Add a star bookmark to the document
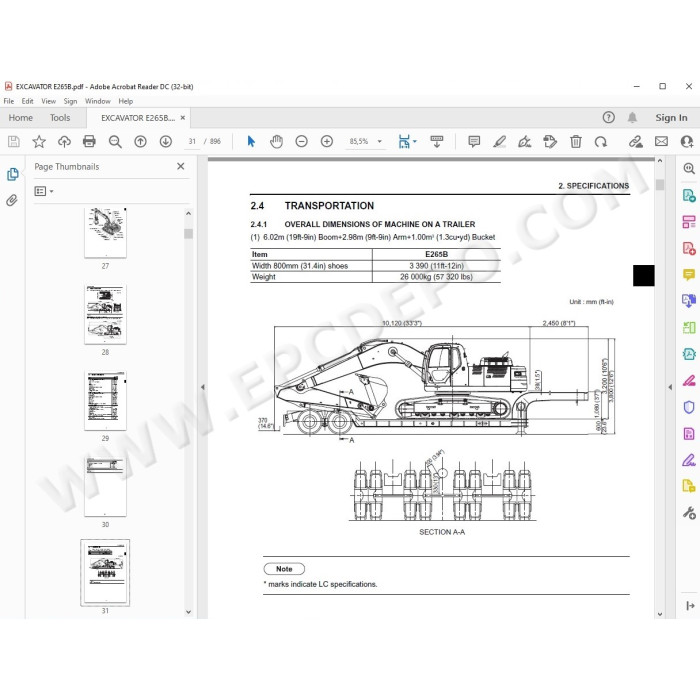 [x=39, y=142]
